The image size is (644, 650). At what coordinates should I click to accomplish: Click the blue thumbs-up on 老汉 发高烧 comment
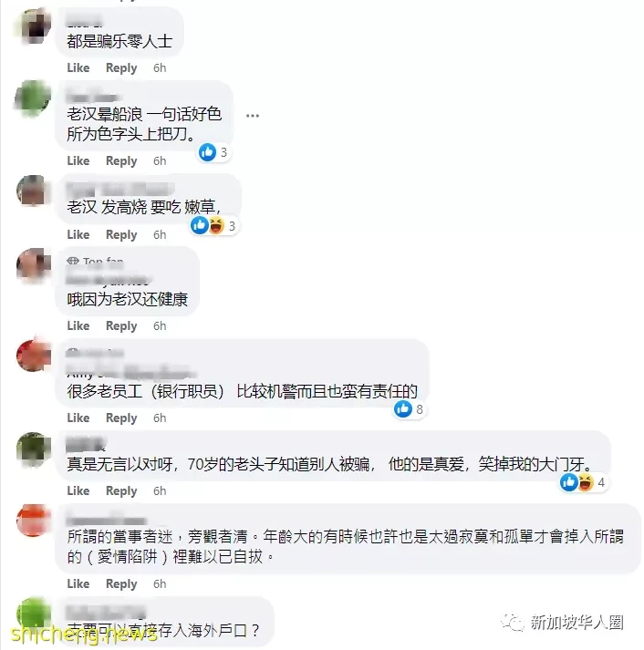coord(200,225)
